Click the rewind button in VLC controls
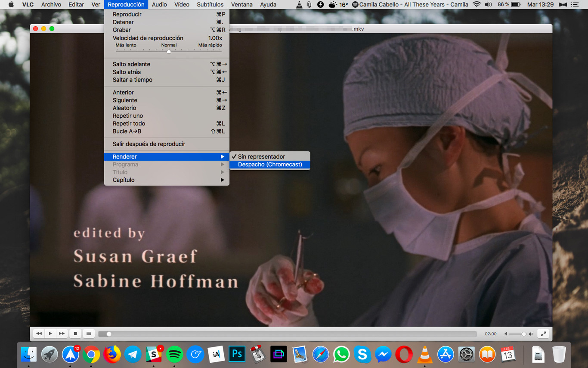 click(39, 334)
